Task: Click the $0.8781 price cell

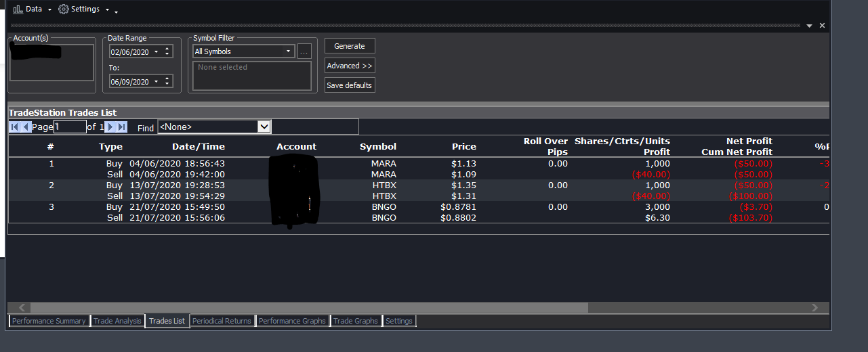Action: pos(459,207)
